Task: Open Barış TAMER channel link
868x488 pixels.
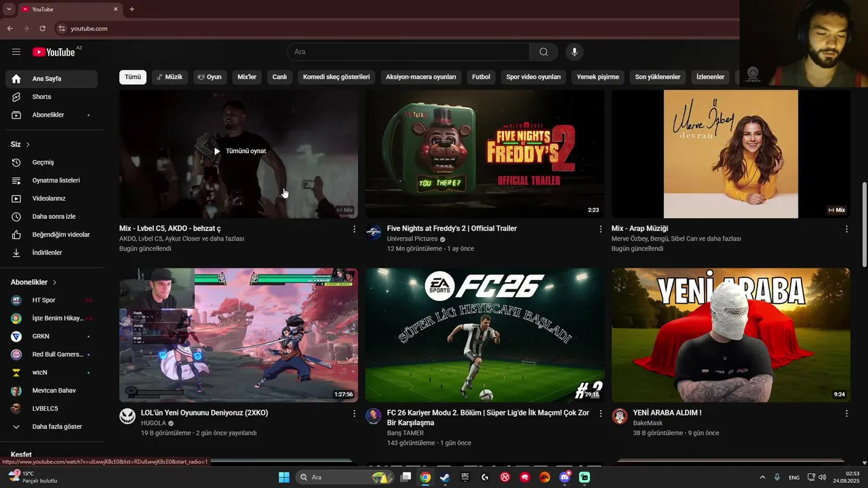Action: [x=406, y=433]
